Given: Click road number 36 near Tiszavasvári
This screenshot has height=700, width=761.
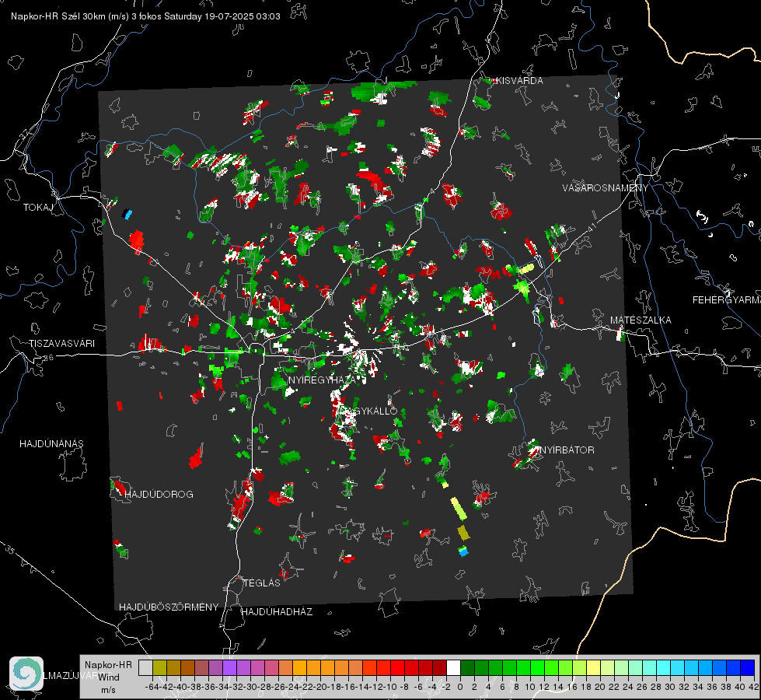Looking at the screenshot, I should point(48,358).
